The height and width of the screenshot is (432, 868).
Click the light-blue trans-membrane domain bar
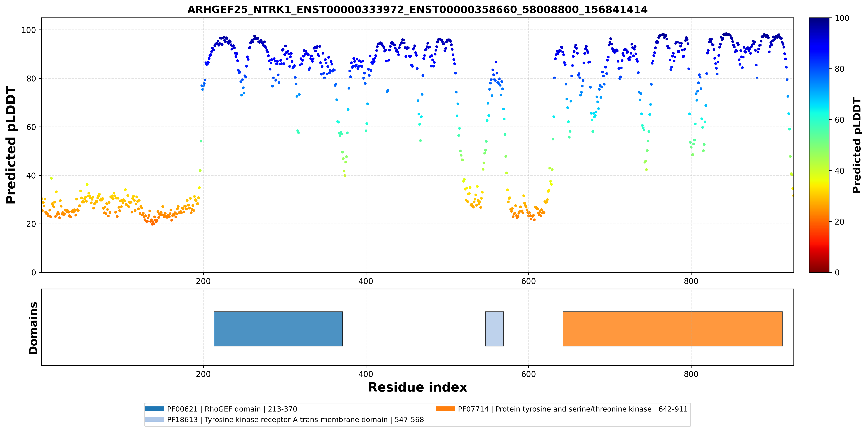[x=494, y=329]
